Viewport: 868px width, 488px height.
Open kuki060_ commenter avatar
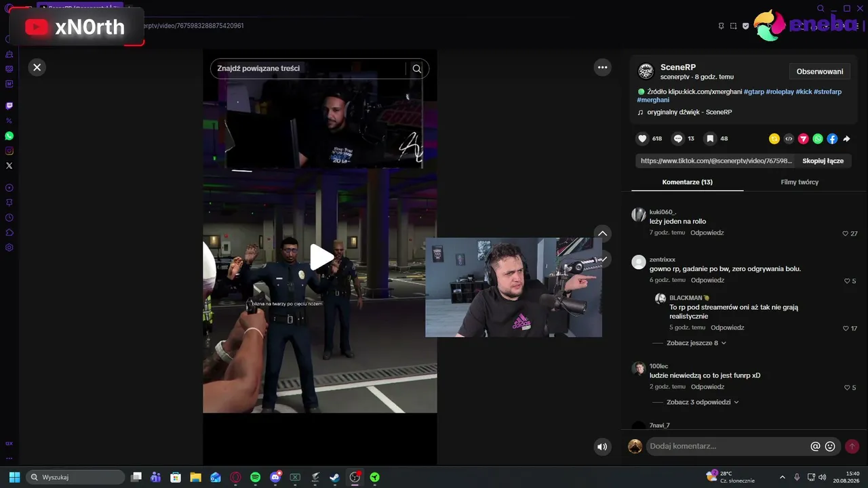tap(638, 215)
